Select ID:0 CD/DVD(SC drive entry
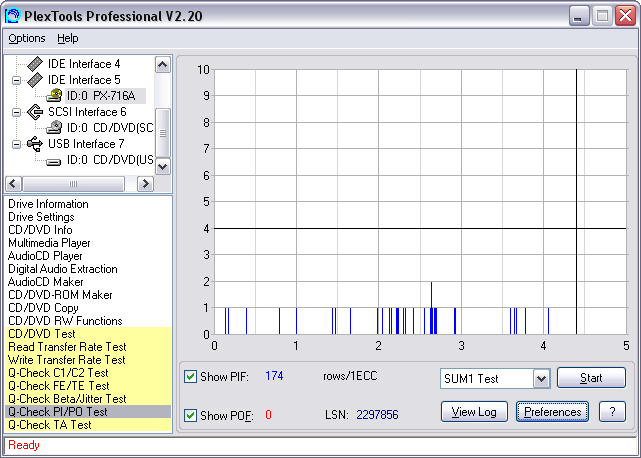The width and height of the screenshot is (641, 458). (x=110, y=128)
